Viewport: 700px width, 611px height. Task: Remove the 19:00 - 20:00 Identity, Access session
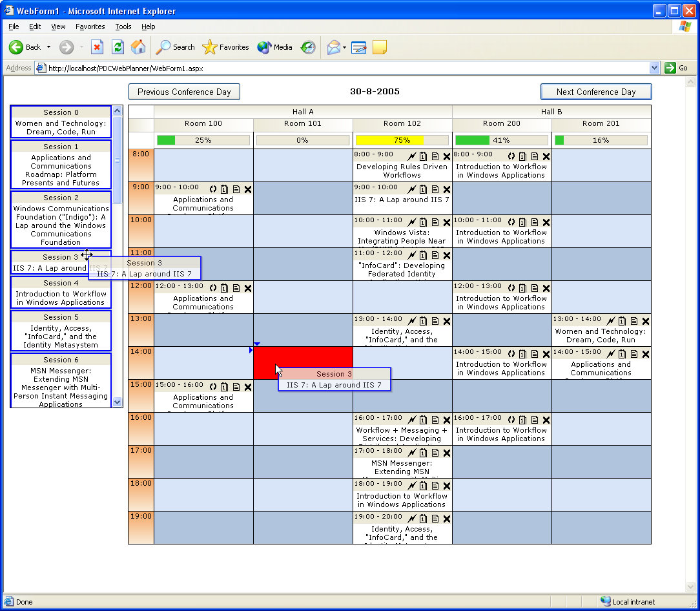(446, 519)
